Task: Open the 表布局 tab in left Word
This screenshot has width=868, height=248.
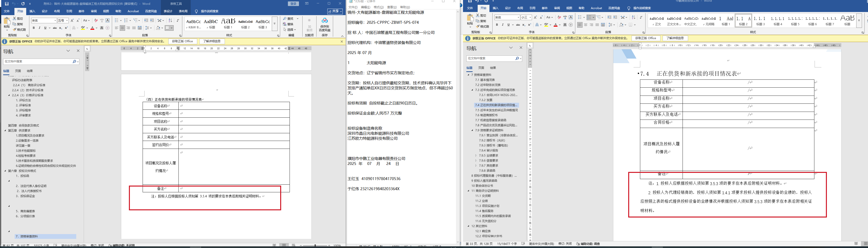Action: click(183, 11)
